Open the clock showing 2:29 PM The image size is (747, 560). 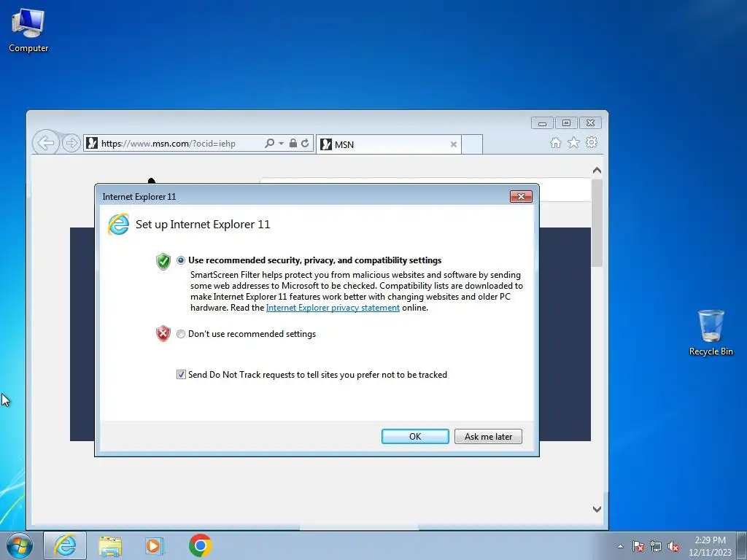coord(710,546)
